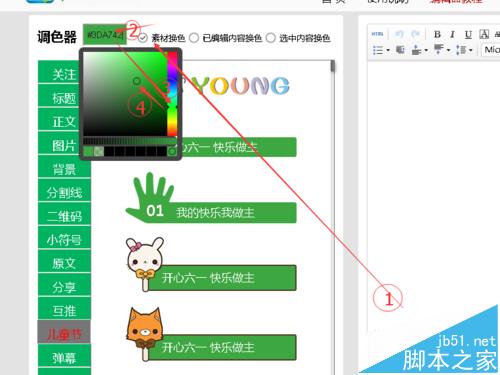Click the redo arrow in editor toolbar
Screen dimensions: 500x375
point(415,34)
